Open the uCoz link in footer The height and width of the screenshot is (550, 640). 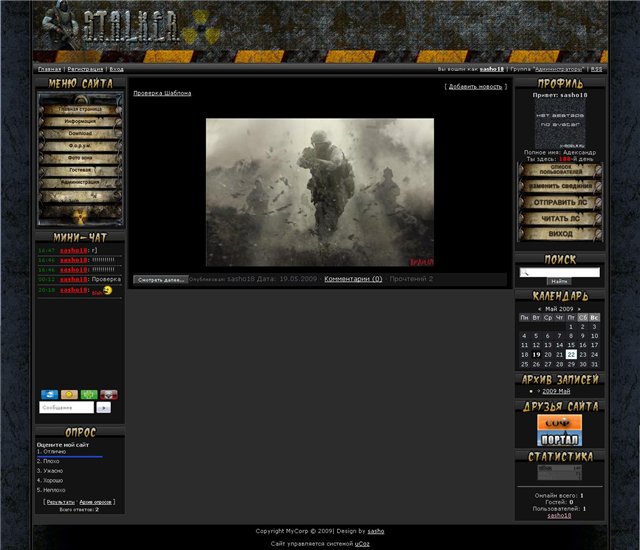click(x=362, y=544)
